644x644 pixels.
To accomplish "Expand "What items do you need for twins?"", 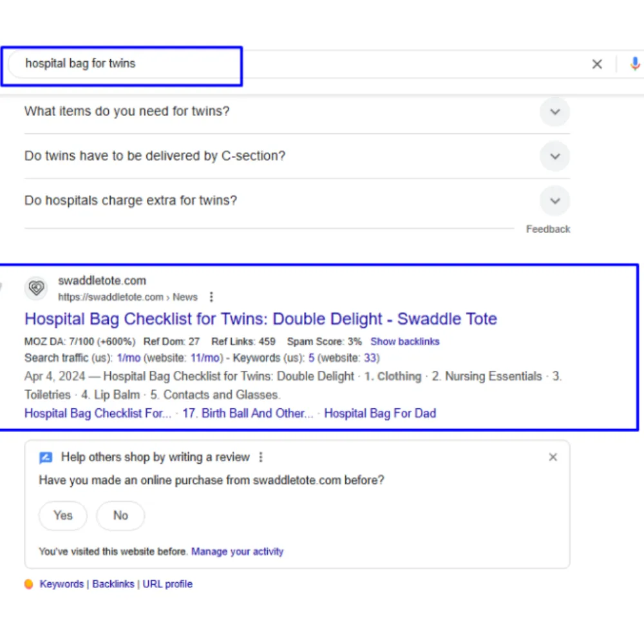I will (x=554, y=111).
